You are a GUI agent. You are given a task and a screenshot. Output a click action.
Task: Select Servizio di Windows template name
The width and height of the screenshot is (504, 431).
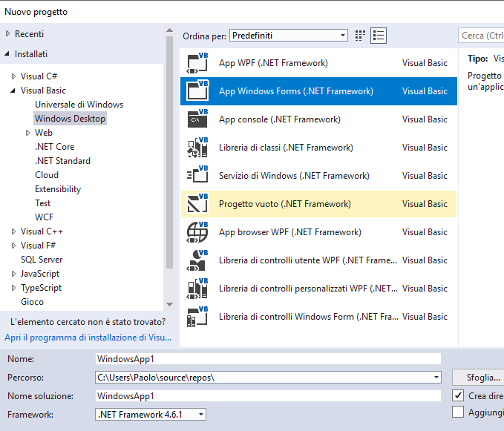coord(294,176)
